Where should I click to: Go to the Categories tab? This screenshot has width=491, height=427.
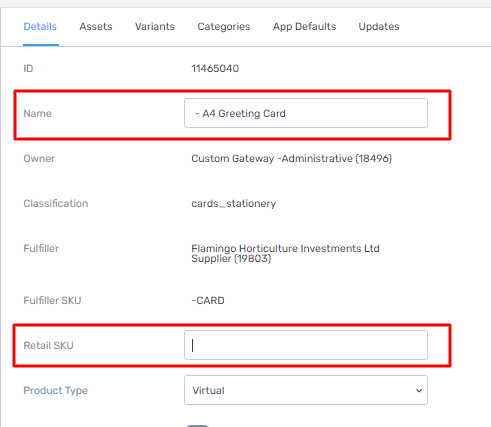[224, 27]
